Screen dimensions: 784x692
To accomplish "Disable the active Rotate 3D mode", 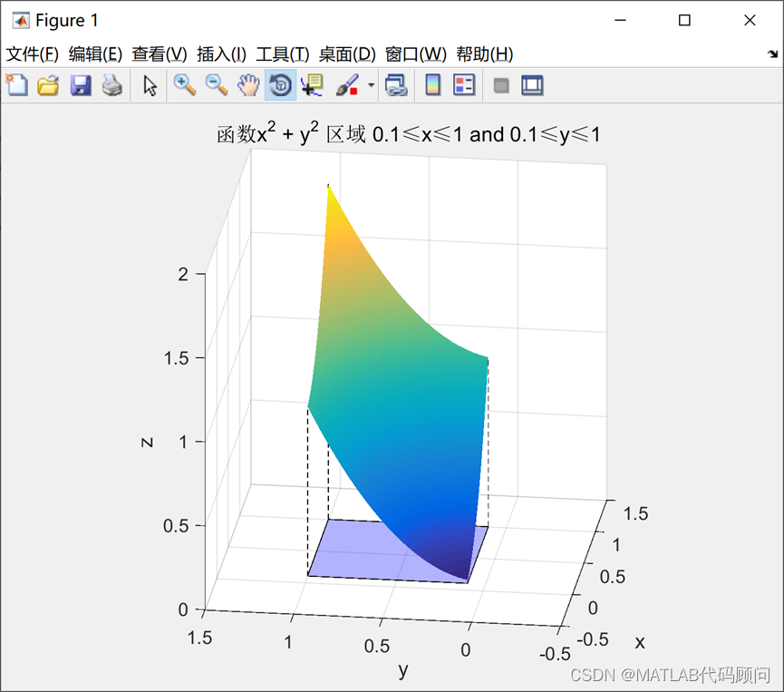I will pos(278,84).
